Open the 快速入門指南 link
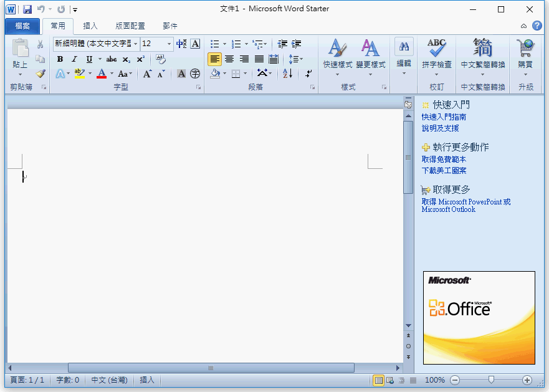The image size is (549, 392). [x=444, y=117]
